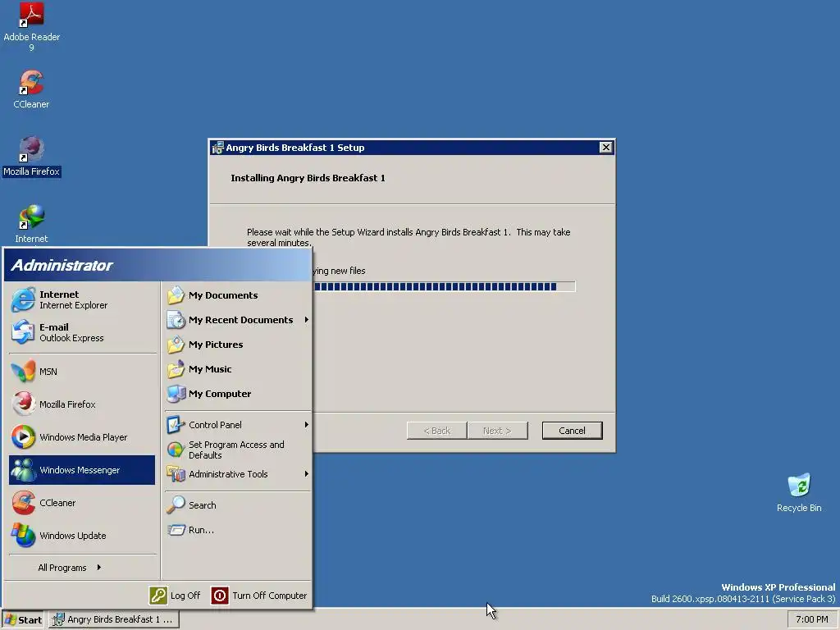Screen dimensions: 840x630
Task: Click the My Music folder icon
Action: [x=176, y=369]
